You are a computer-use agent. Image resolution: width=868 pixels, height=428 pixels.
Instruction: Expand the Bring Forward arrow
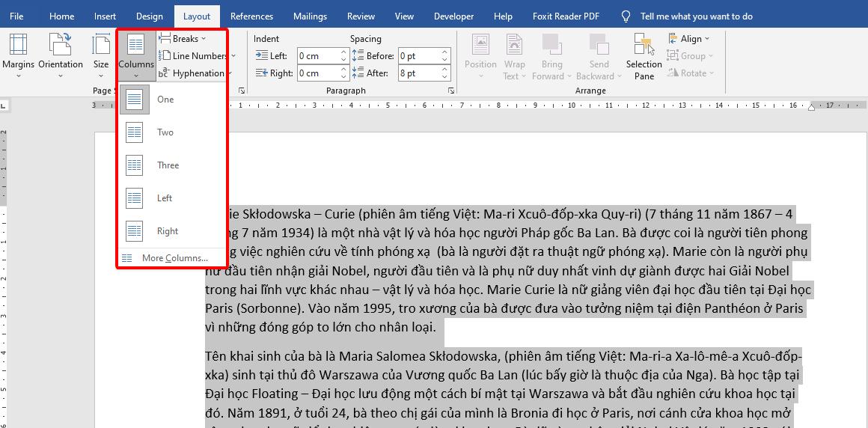(569, 76)
